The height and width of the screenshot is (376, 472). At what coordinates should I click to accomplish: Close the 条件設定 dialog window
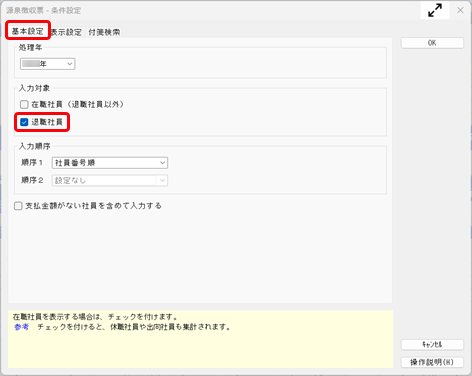(460, 10)
